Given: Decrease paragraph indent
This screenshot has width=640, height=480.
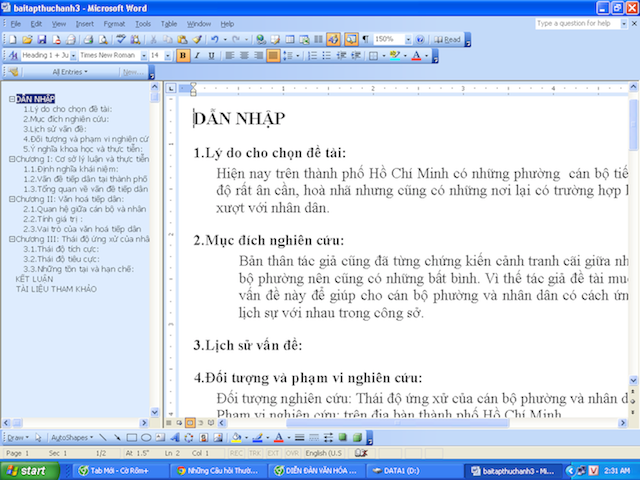Looking at the screenshot, I should [x=341, y=56].
